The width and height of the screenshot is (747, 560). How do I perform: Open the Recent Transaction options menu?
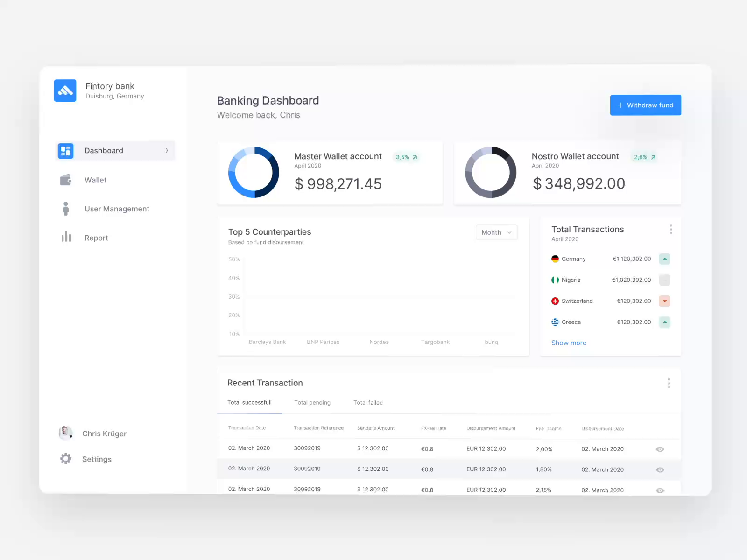(669, 383)
